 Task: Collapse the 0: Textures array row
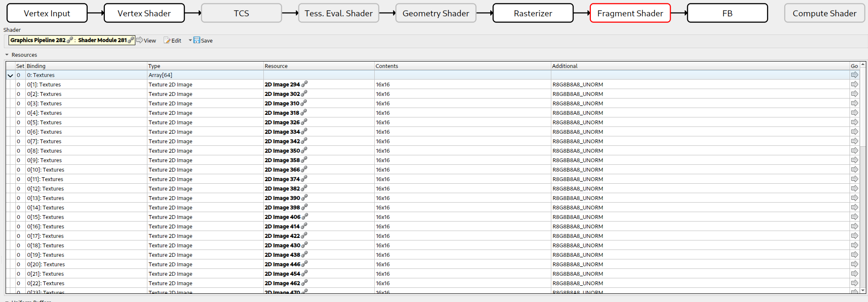pos(10,75)
